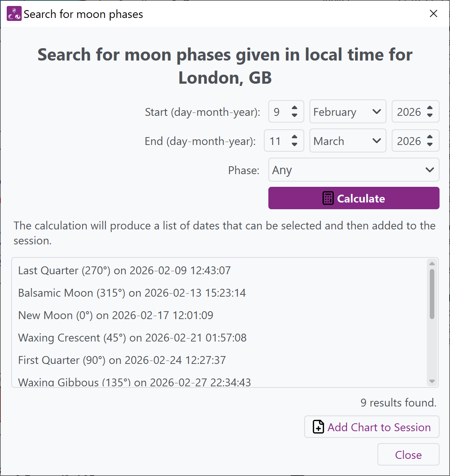Increment the start day using its up arrow

click(295, 108)
